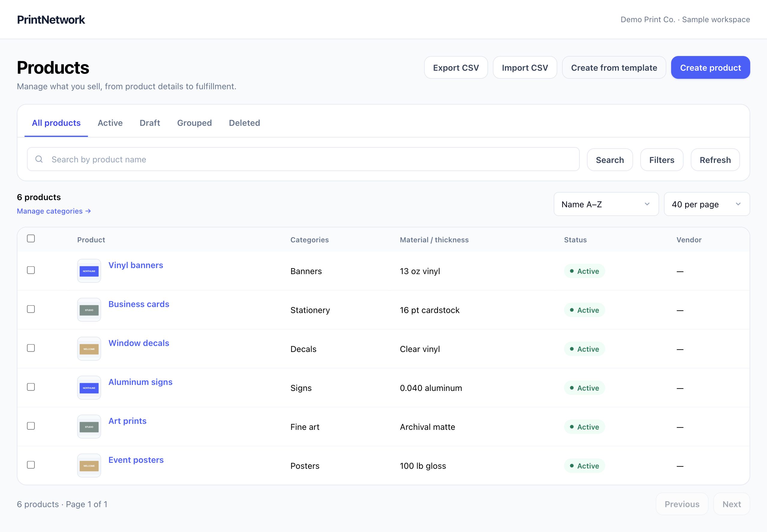Focus the Search by product name field
This screenshot has height=532, width=767.
303,159
